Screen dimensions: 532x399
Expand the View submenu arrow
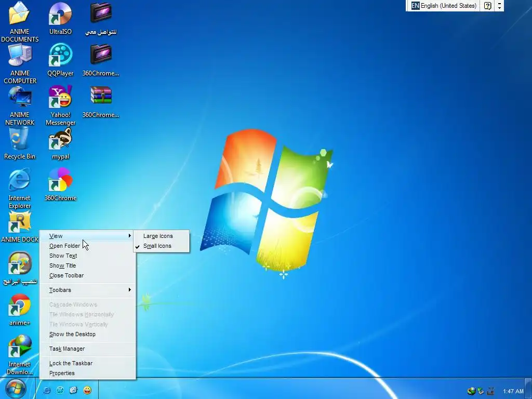click(129, 236)
